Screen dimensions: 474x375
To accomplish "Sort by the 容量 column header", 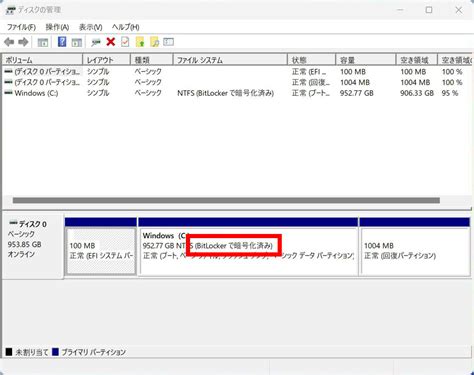I will click(x=366, y=60).
